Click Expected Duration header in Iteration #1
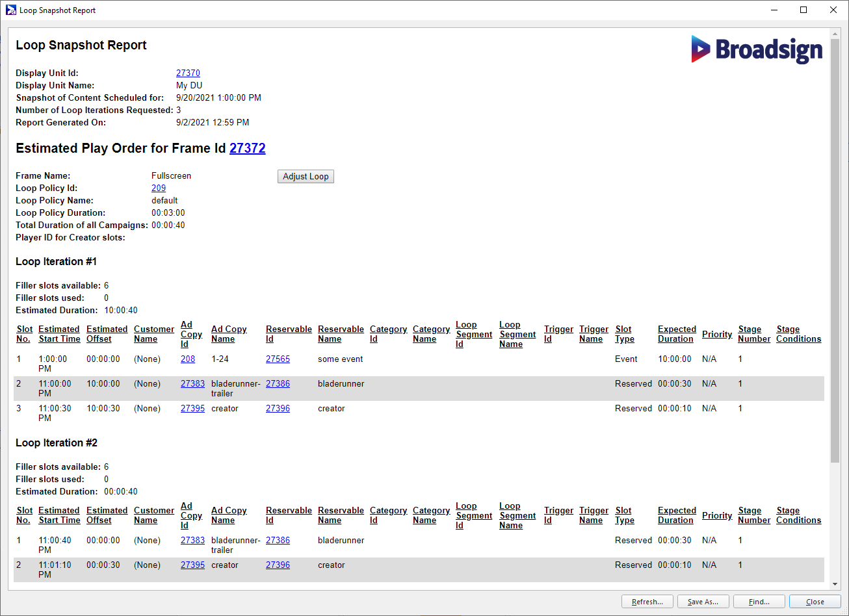The image size is (849, 616). tap(677, 334)
